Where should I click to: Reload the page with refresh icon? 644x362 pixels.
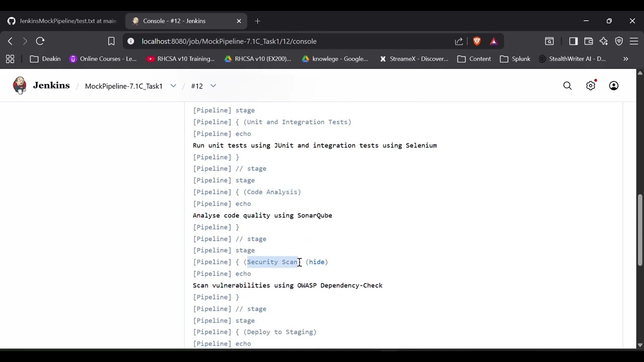[x=40, y=41]
